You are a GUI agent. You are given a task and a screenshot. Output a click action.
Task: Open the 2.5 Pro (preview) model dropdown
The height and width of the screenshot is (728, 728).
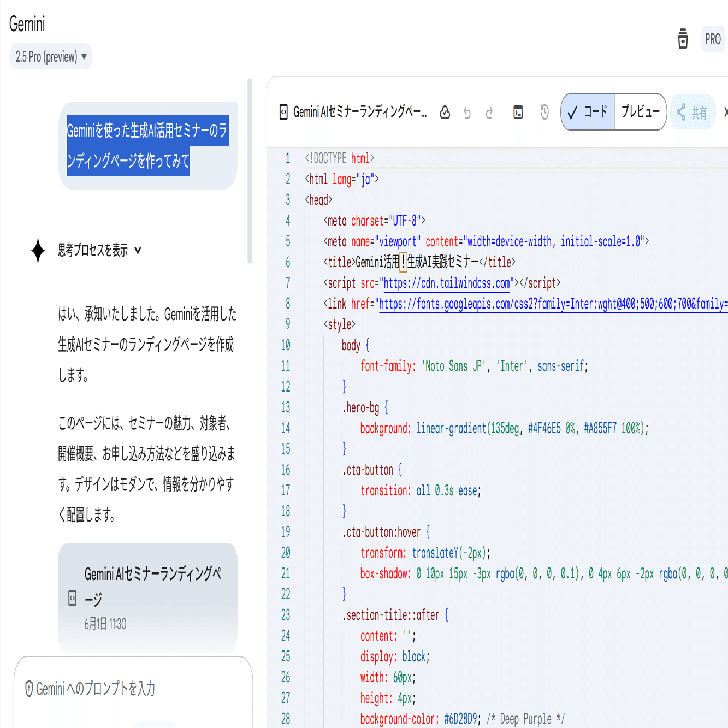coord(51,56)
